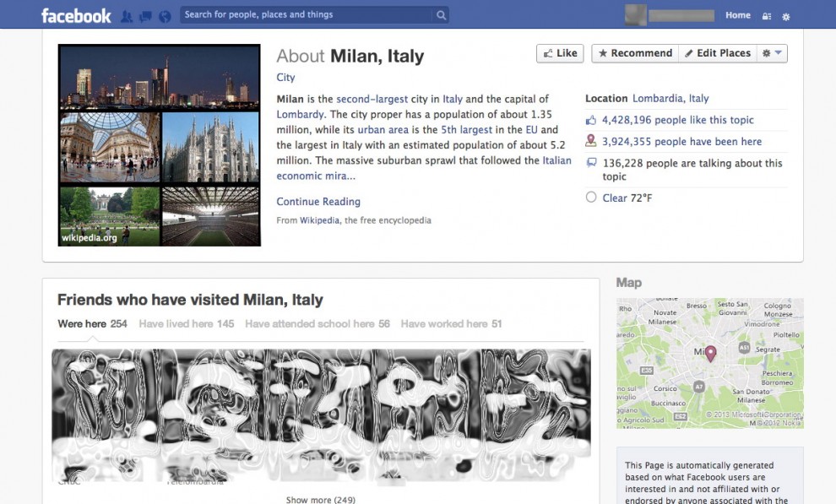
Task: Open messages icon in header
Action: pos(145,17)
